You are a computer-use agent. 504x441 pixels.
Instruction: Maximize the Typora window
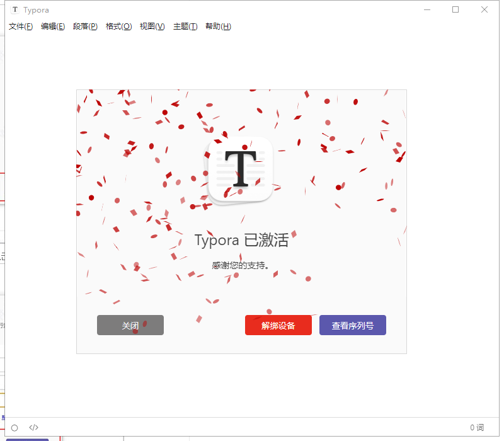[455, 9]
